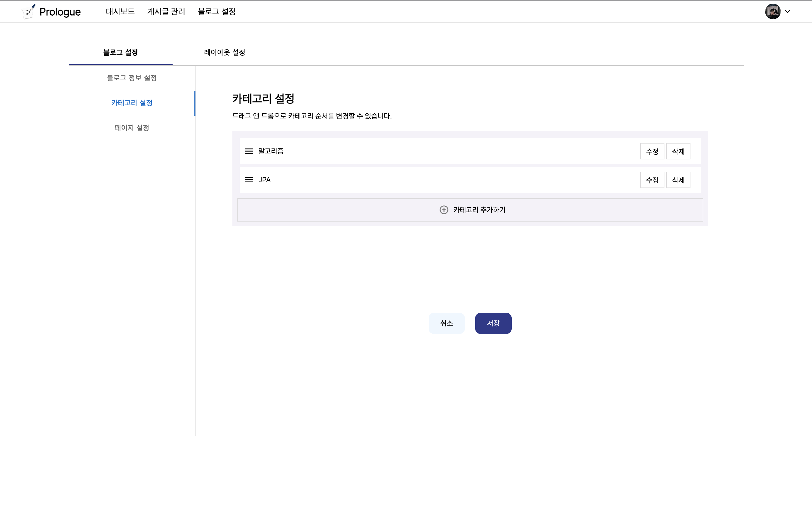812x505 pixels.
Task: Click the drag handle icon for JPA
Action: tap(249, 180)
